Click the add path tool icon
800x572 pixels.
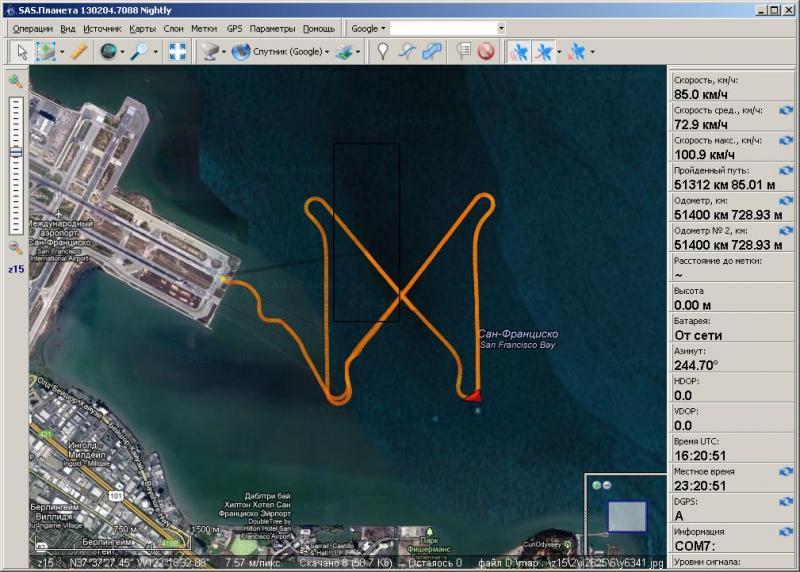coord(406,51)
